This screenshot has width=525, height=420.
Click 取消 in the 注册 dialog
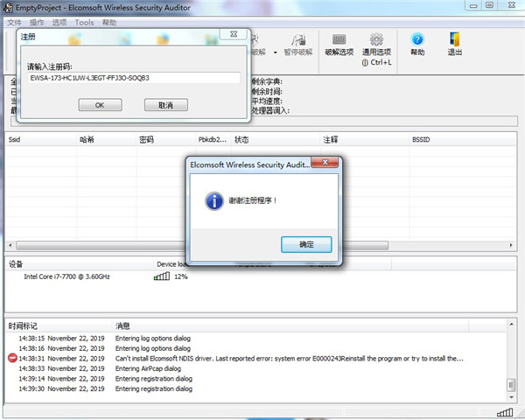165,105
